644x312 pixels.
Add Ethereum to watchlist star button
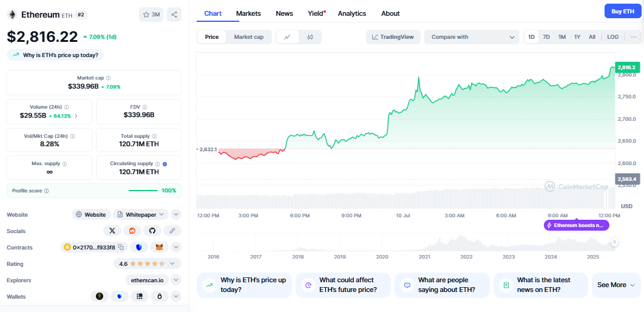click(x=151, y=15)
